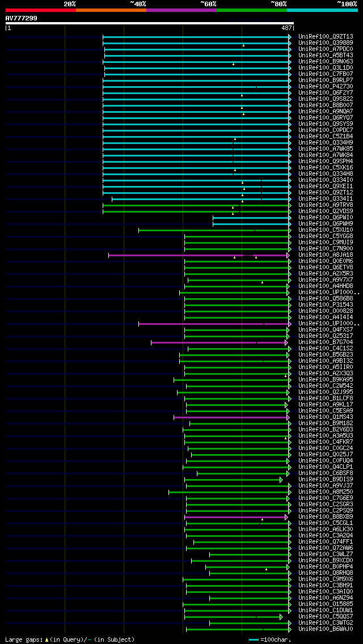Click the UniRef100_C5QQS7 label
Screen dimensions: 363x644
click(x=326, y=616)
